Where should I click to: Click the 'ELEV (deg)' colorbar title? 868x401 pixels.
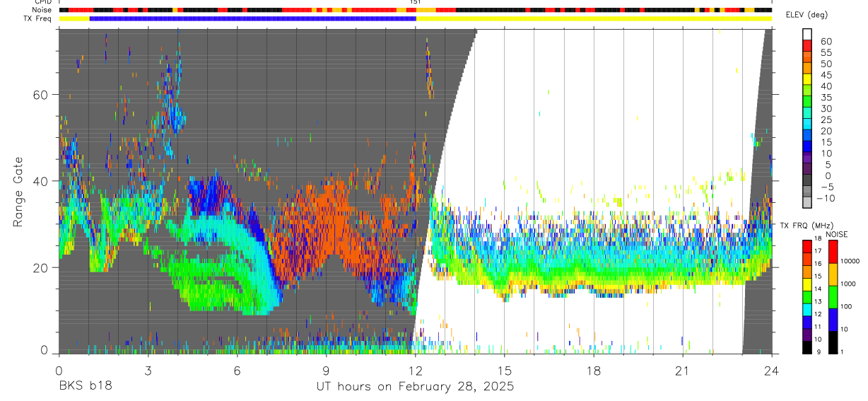[x=807, y=16]
